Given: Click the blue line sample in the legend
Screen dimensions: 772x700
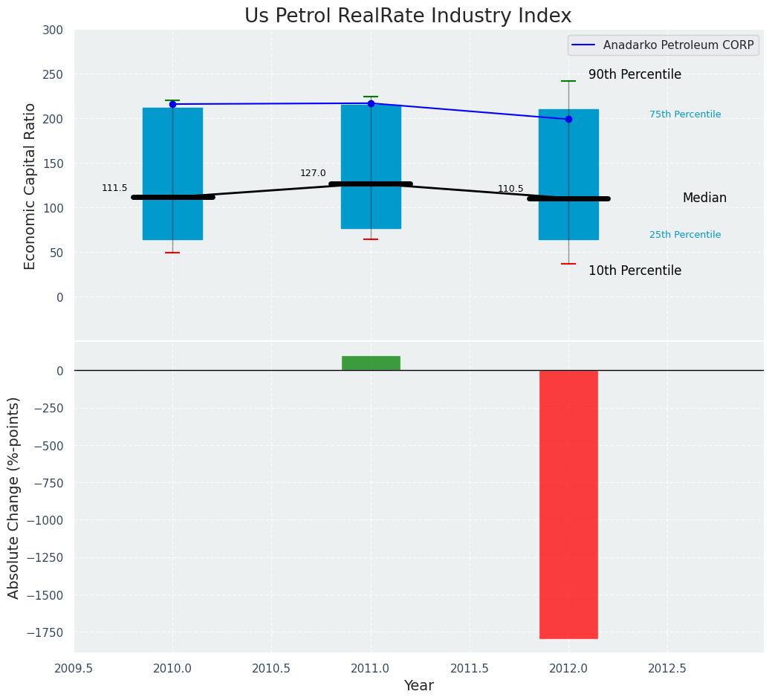Looking at the screenshot, I should tap(585, 45).
